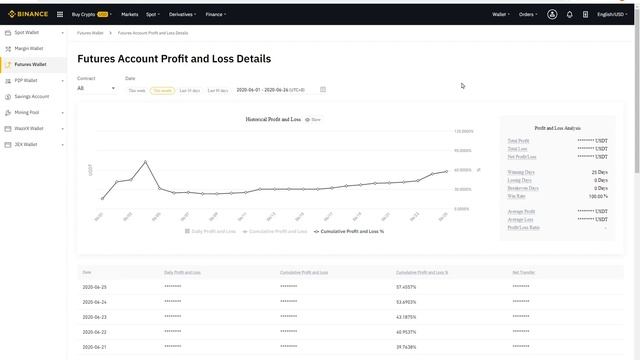Open the Contract dropdown set to All
The height and width of the screenshot is (360, 640).
96,88
